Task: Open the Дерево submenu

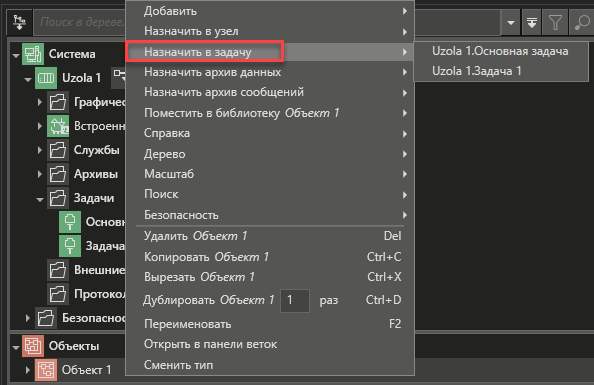Action: tap(270, 154)
